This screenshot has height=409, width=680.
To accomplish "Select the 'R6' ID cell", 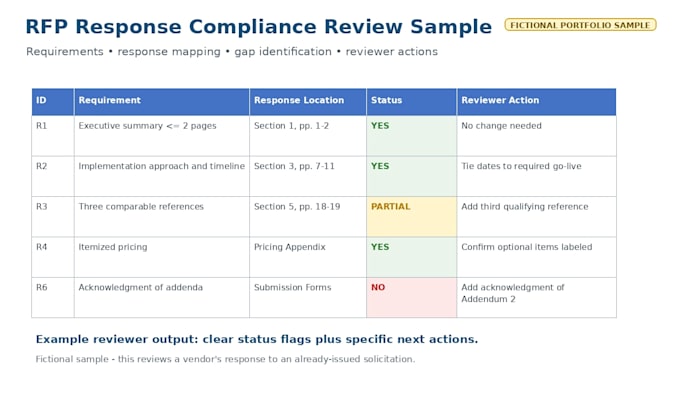I will (x=53, y=298).
